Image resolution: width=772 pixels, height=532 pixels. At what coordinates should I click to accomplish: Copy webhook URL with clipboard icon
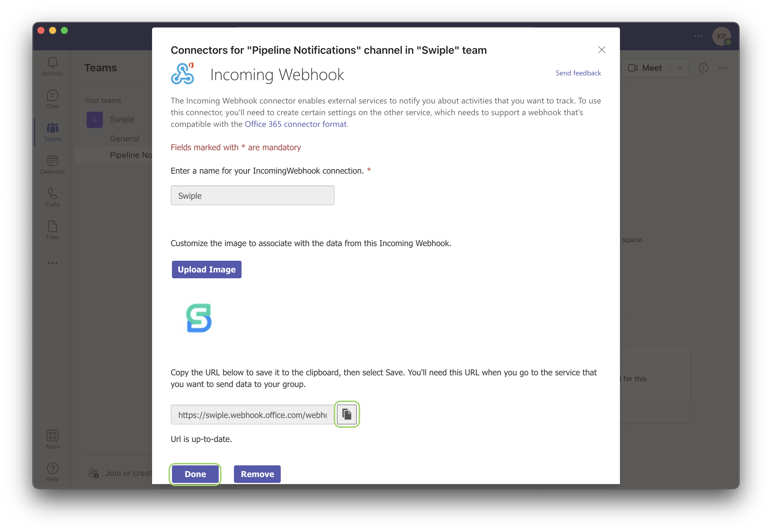tap(347, 414)
